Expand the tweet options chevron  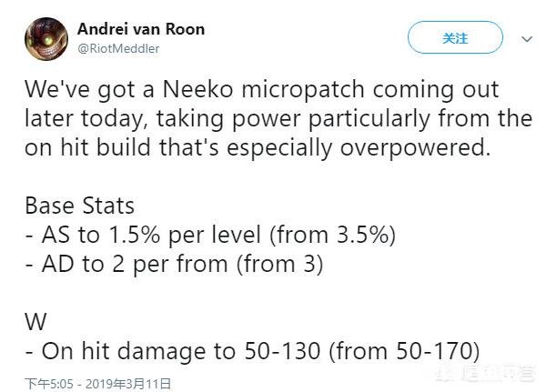click(526, 40)
